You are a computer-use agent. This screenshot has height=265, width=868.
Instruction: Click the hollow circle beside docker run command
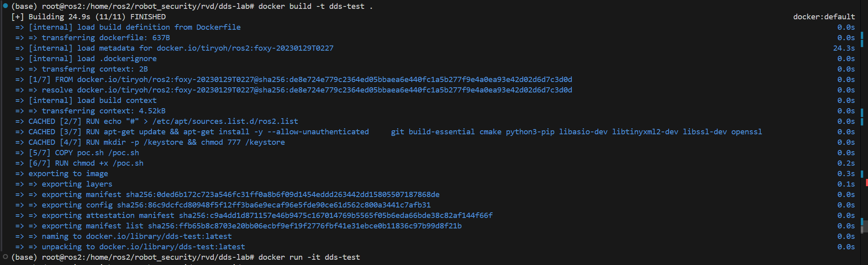coord(5,257)
